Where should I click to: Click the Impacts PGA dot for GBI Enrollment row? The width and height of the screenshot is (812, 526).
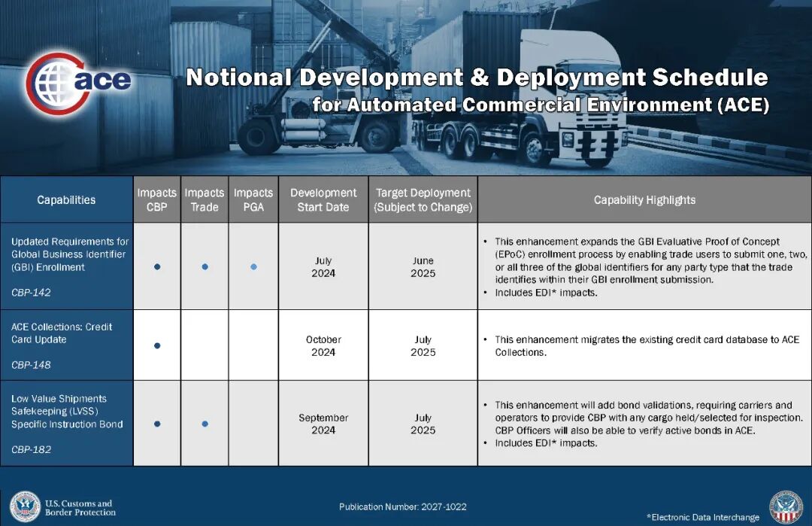coord(254,267)
